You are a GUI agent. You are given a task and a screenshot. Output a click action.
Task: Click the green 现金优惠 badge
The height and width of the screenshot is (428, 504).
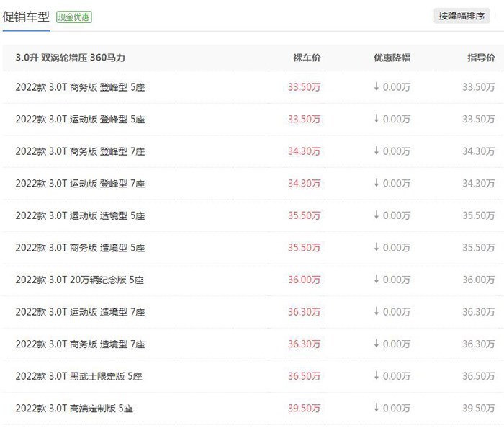74,17
